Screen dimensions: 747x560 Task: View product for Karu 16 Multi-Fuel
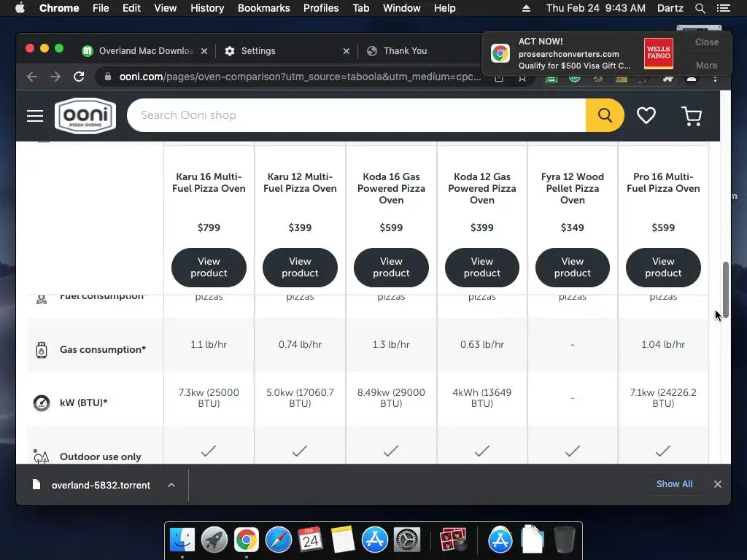tap(209, 267)
